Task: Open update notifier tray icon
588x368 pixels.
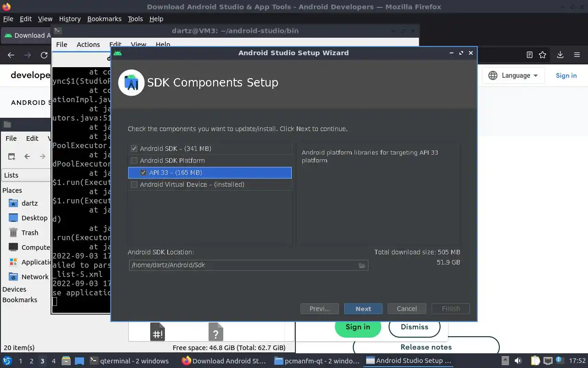Action: tap(560, 361)
